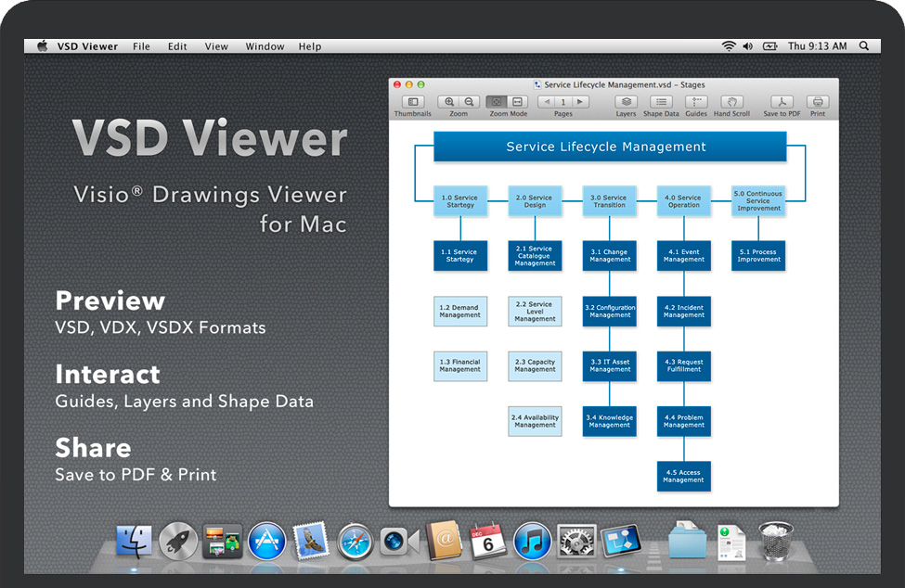Image resolution: width=905 pixels, height=588 pixels.
Task: Toggle Guides visibility in the toolbar
Action: [696, 102]
